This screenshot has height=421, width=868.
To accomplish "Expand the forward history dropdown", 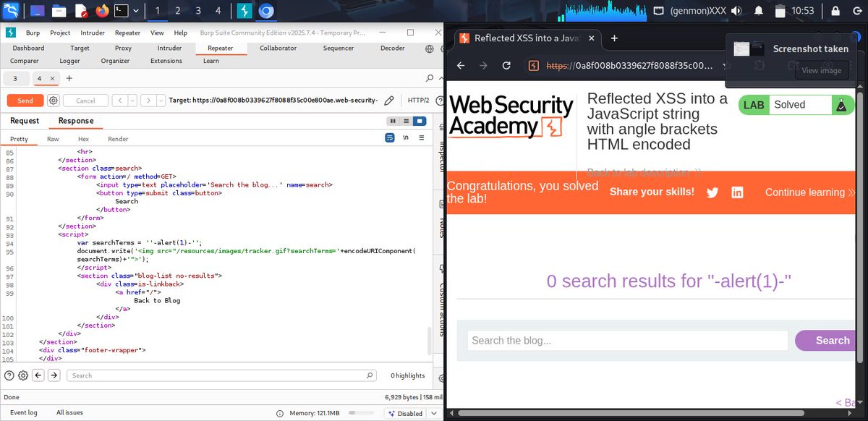I will point(159,101).
